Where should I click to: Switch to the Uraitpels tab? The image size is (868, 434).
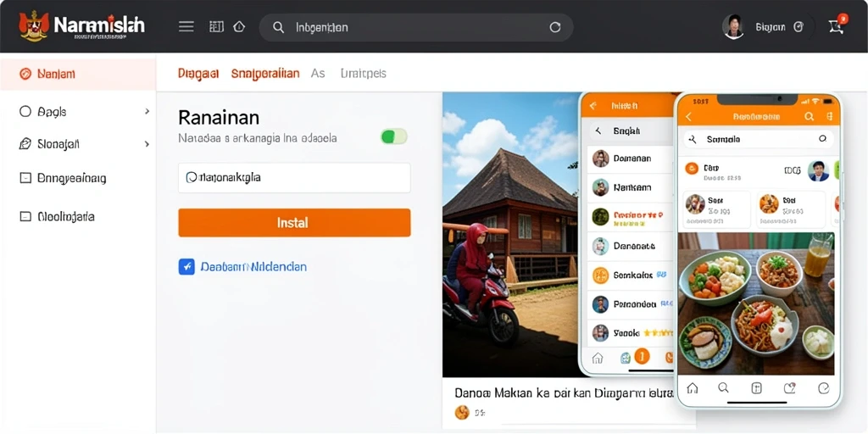[363, 73]
